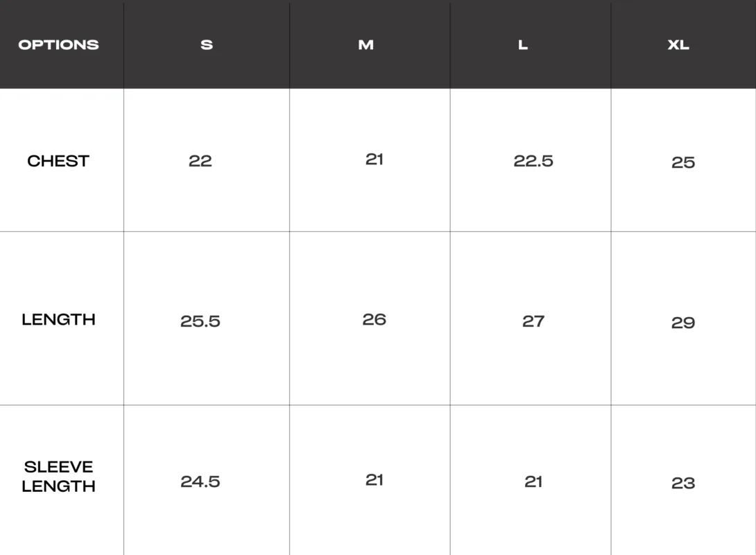Click the SLEEVE LENGTH row label
Viewport: 756px width, 555px height.
(x=58, y=477)
